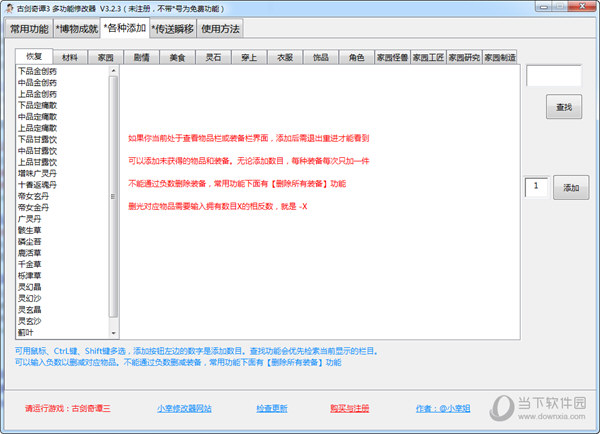Open the 家园制造 tab
Screen dimensions: 600x434
[500, 57]
